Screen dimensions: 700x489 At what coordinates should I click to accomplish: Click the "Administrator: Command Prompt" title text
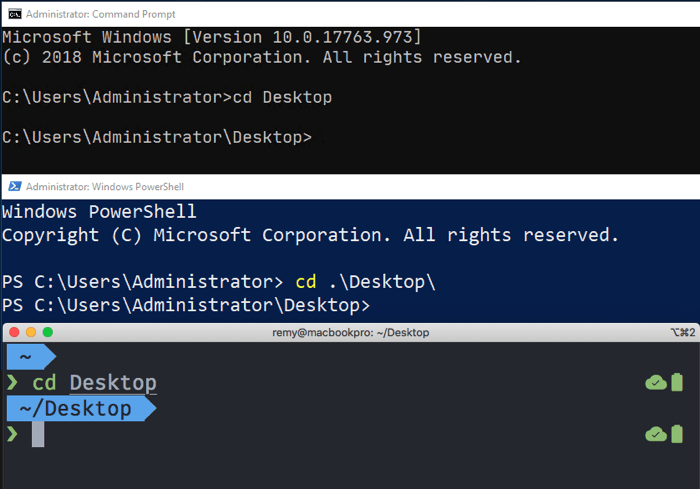101,14
